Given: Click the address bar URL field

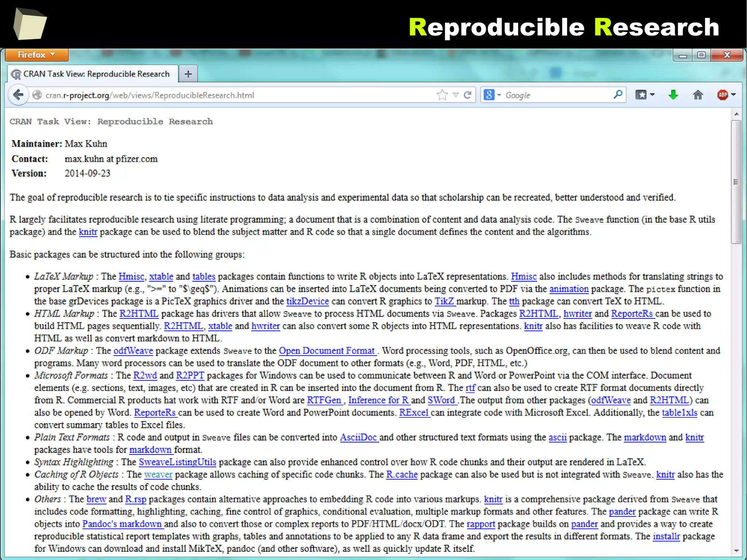Looking at the screenshot, I should [x=233, y=95].
